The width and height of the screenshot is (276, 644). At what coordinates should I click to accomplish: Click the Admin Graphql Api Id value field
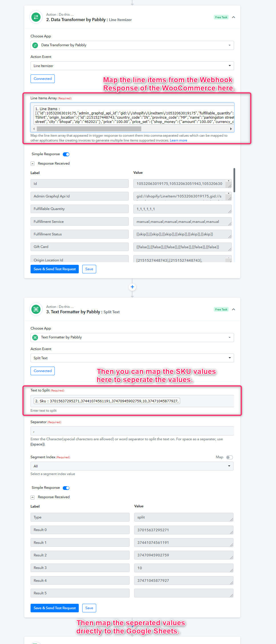pyautogui.click(x=182, y=196)
